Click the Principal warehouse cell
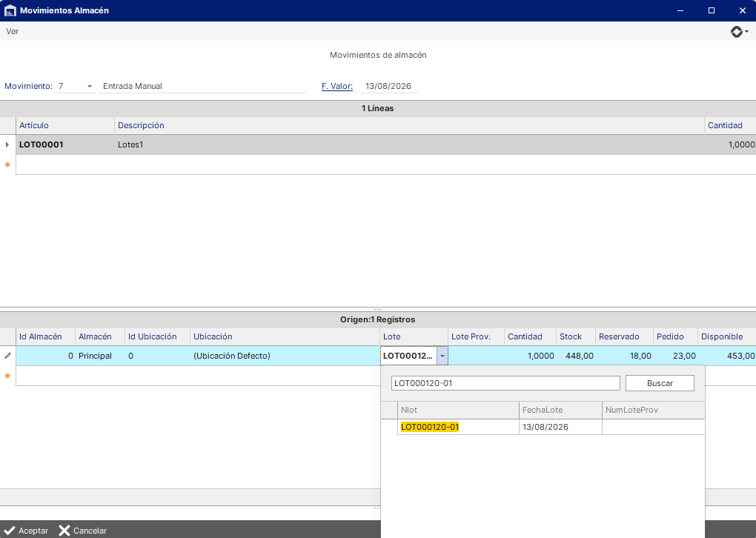This screenshot has height=538, width=756. pos(100,356)
